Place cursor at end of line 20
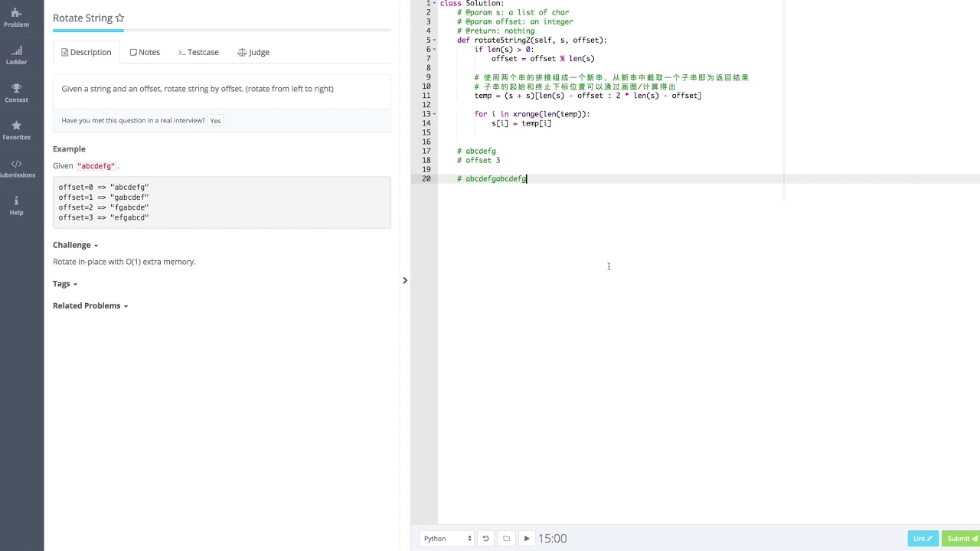980x551 pixels. coord(528,179)
